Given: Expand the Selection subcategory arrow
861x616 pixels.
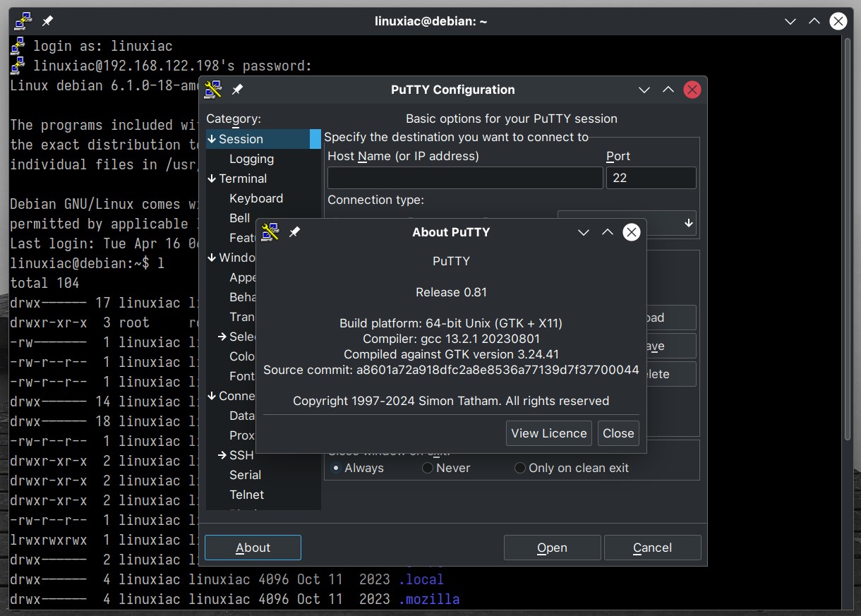Looking at the screenshot, I should pyautogui.click(x=222, y=337).
